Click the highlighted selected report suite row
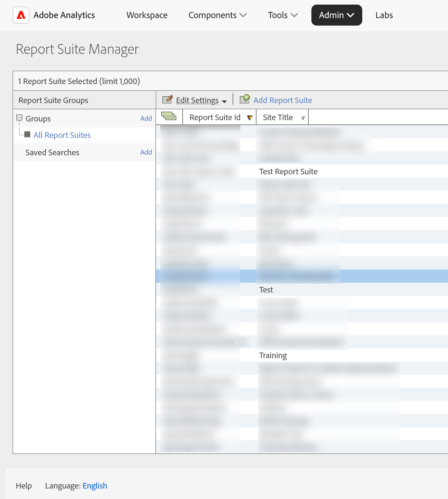Viewport: 448px width, 499px height. tap(302, 276)
